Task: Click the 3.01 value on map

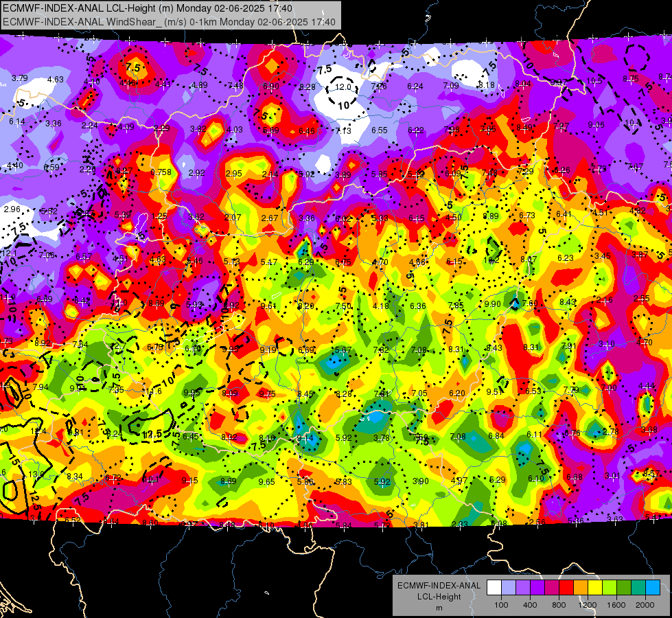Action: pyautogui.click(x=612, y=475)
